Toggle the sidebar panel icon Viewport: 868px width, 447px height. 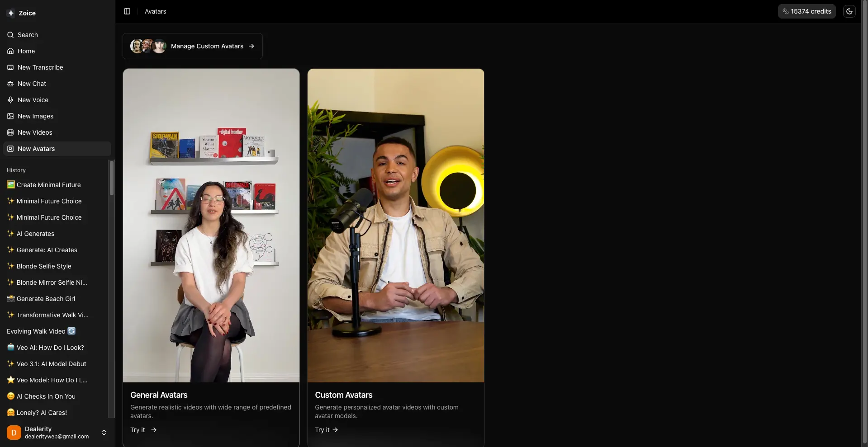click(127, 11)
